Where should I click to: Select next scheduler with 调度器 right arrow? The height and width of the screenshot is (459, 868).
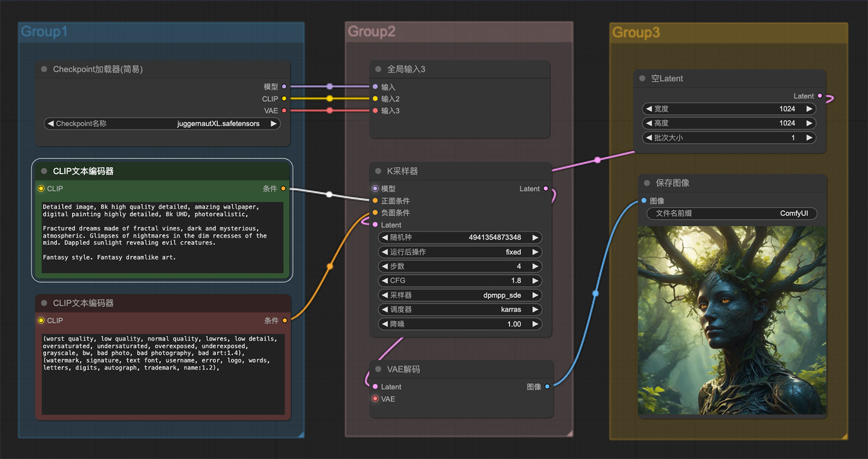pos(535,310)
